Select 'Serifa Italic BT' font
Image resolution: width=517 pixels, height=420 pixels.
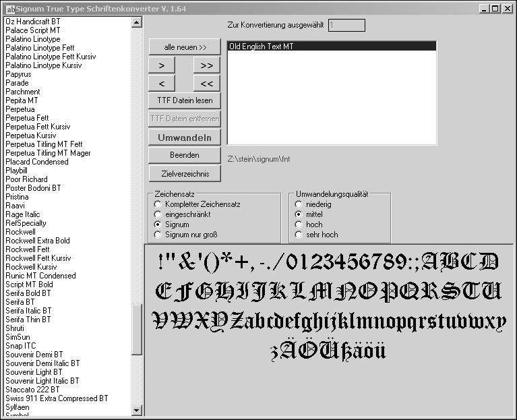(x=29, y=311)
